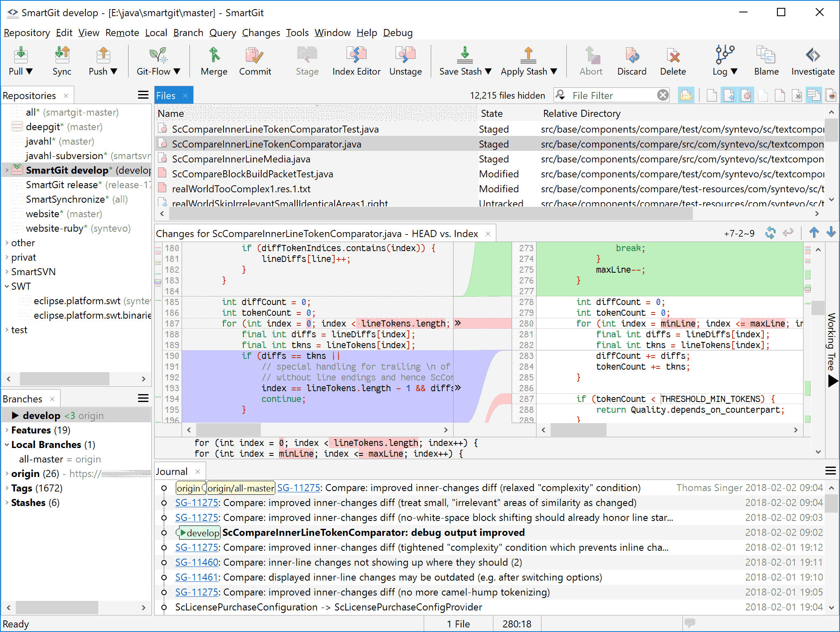This screenshot has width=840, height=632.
Task: Switch to the Journal tab
Action: tap(172, 471)
